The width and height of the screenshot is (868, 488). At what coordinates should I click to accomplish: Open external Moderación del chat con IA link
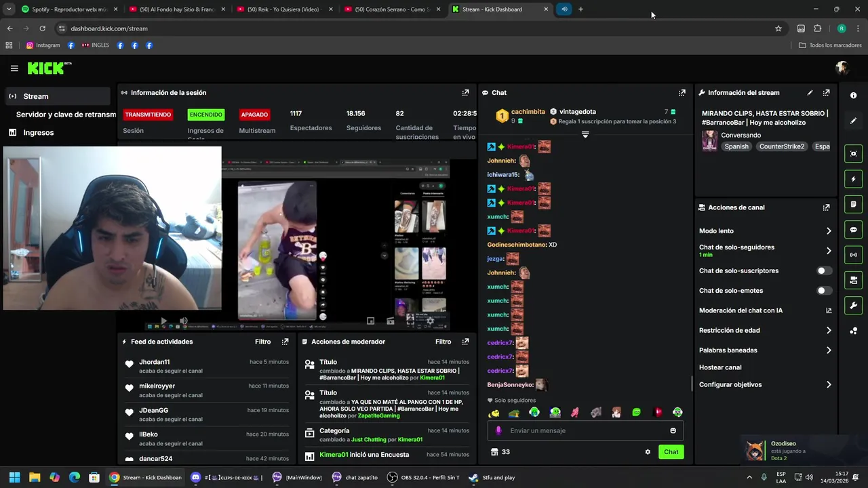829,310
